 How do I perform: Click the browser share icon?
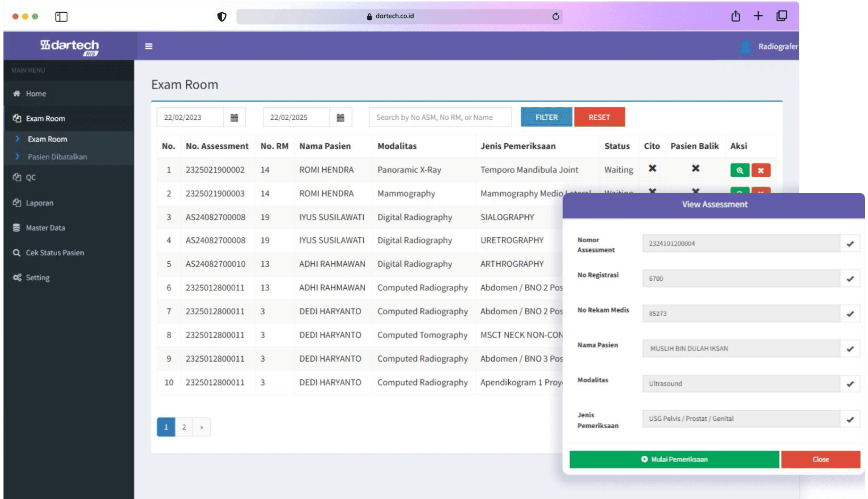click(x=735, y=16)
